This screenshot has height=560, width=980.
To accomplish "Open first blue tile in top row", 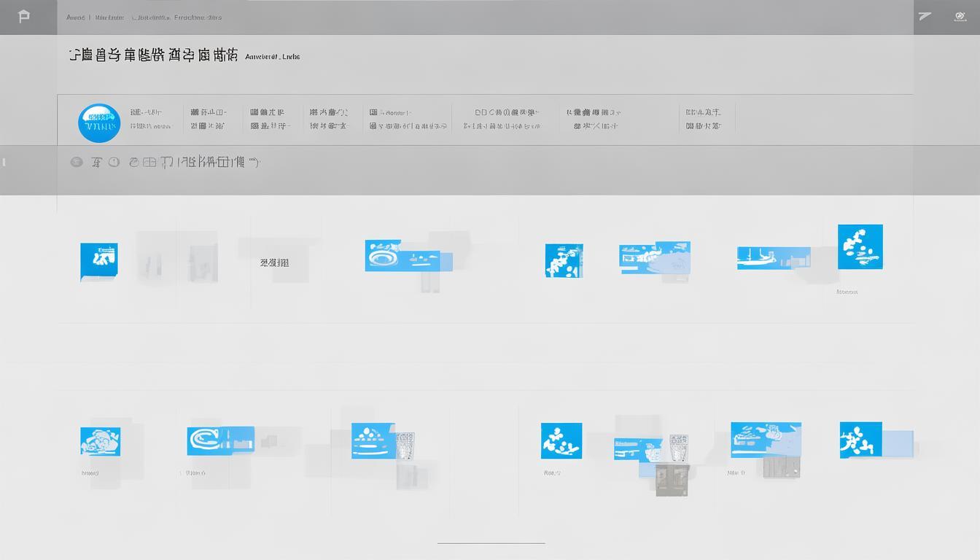I will point(98,261).
